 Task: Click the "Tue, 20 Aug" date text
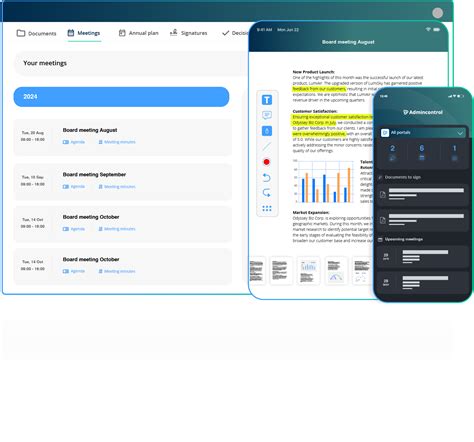33,133
